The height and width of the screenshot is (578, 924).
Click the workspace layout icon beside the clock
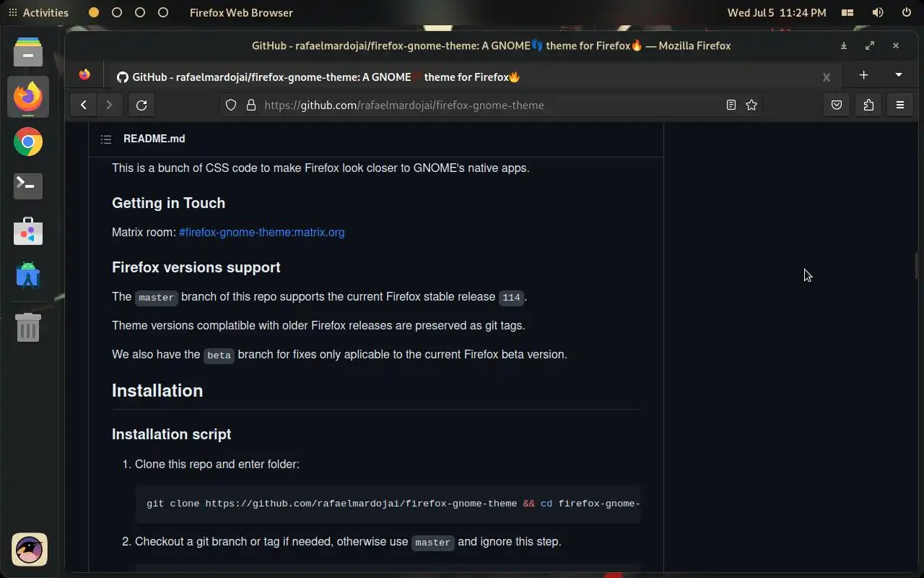coord(848,12)
